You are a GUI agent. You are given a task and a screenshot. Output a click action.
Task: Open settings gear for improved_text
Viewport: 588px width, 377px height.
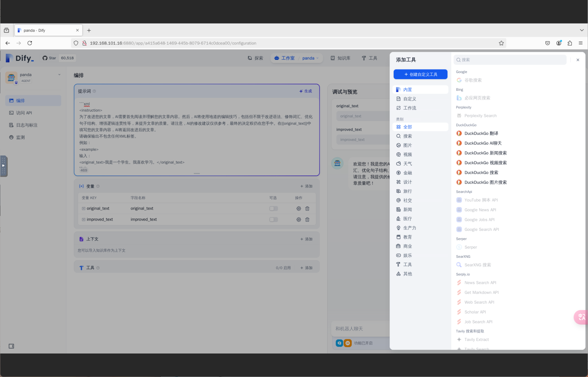point(299,220)
